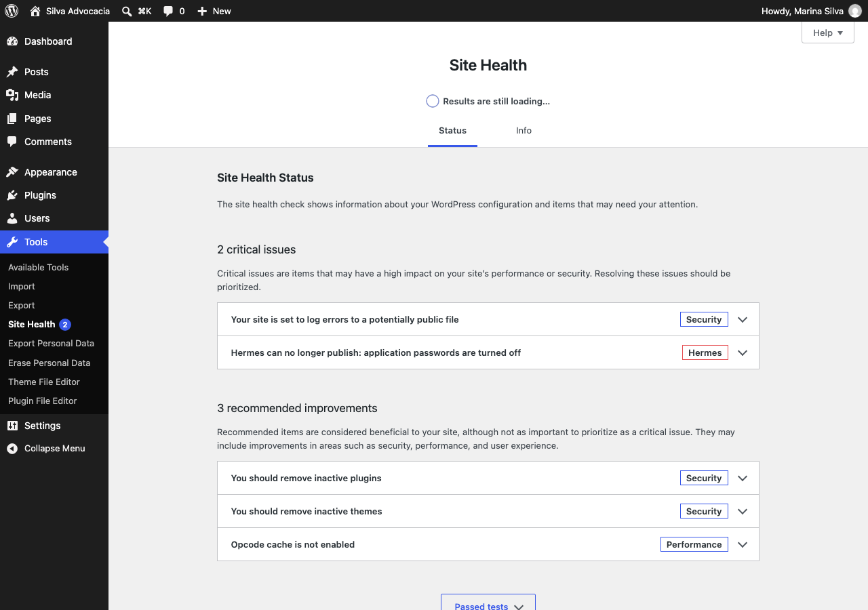Click the Settings sliders icon
868x610 pixels.
[x=12, y=426]
